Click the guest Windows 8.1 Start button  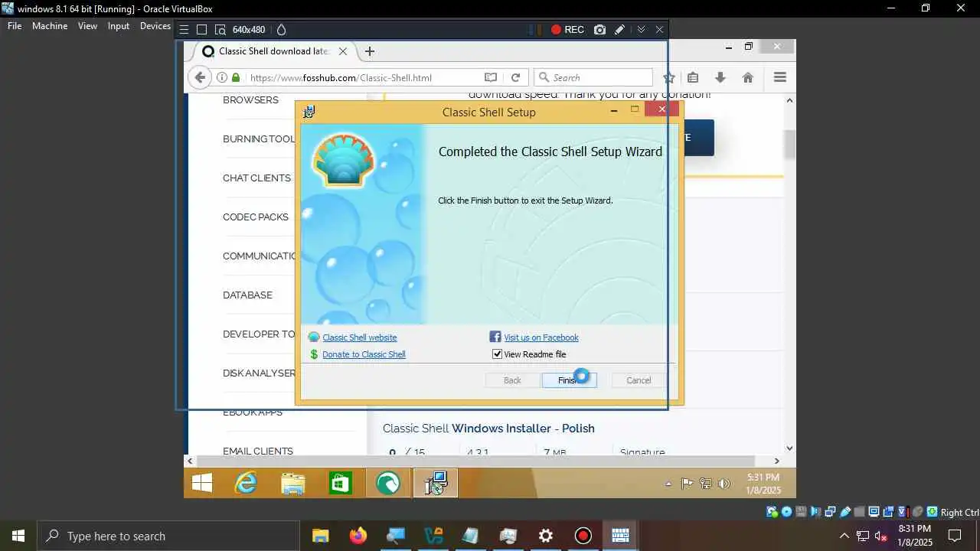click(x=202, y=483)
